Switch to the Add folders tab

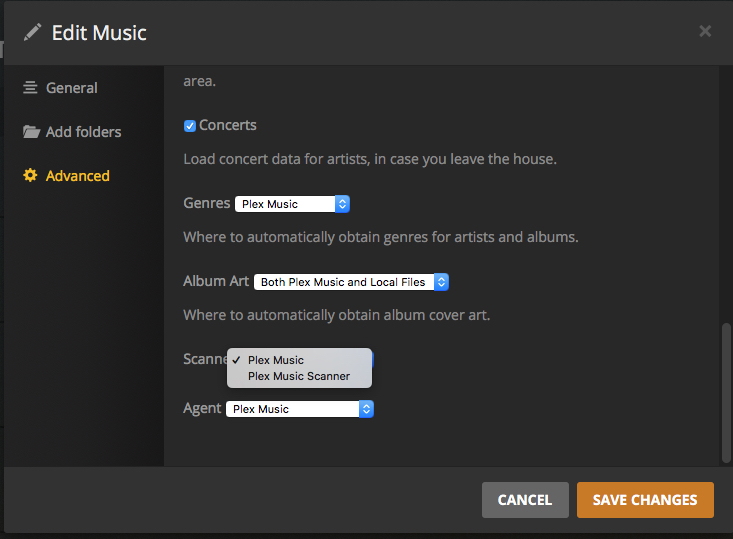pos(72,132)
